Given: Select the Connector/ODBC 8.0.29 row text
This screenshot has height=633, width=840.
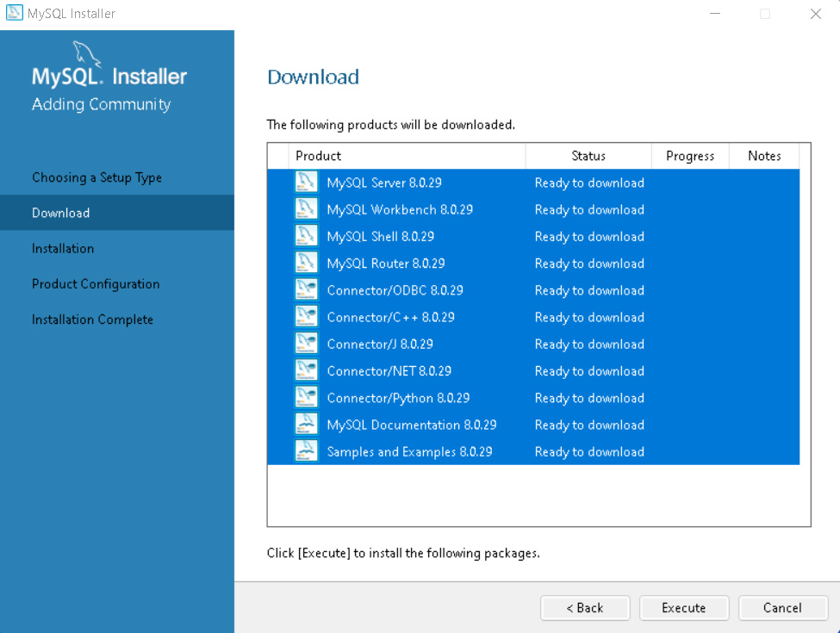Looking at the screenshot, I should tap(395, 290).
